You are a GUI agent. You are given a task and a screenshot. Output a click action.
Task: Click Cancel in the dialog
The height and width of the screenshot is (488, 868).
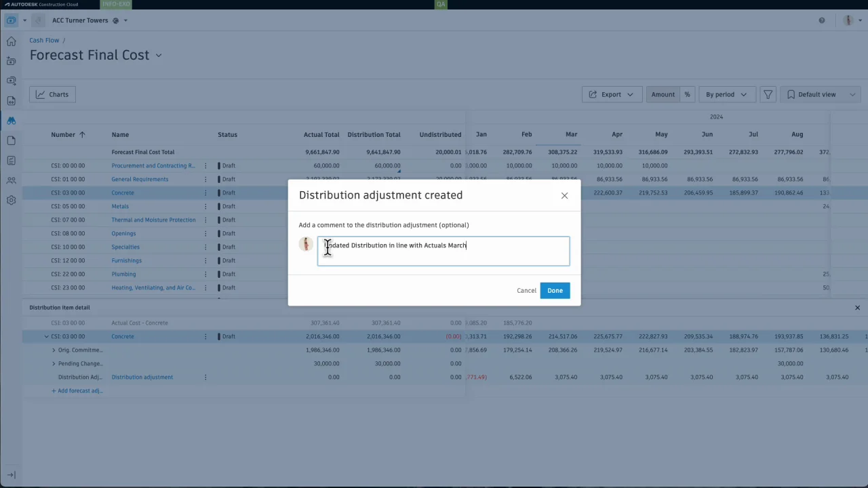tap(526, 290)
